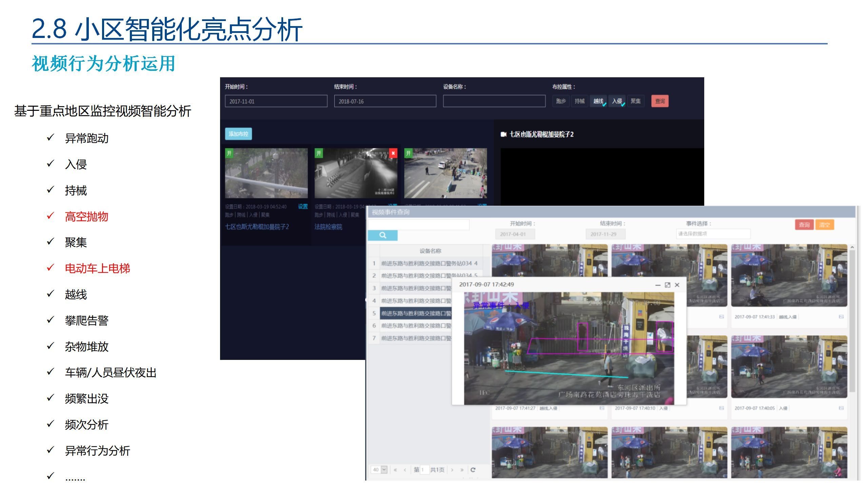
Task: Click green 开 badge on first camera
Action: [x=229, y=153]
